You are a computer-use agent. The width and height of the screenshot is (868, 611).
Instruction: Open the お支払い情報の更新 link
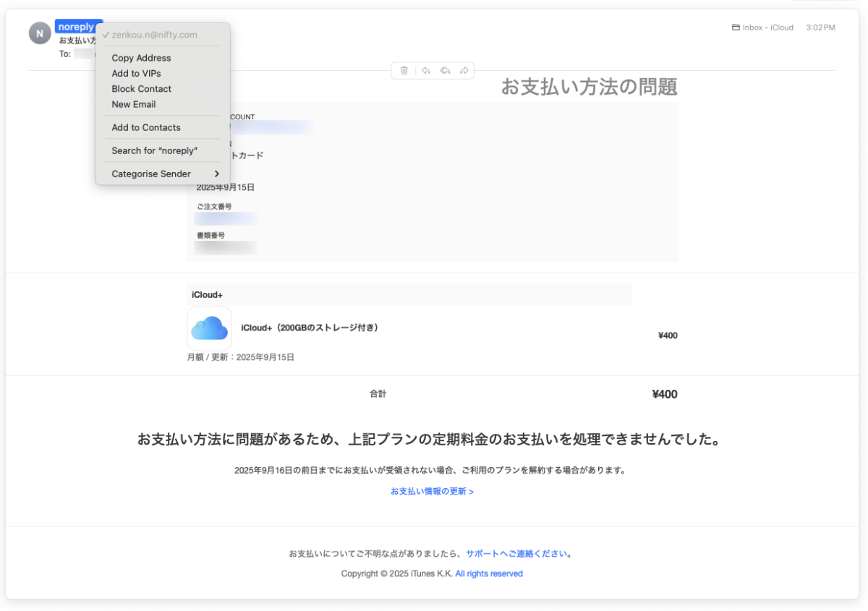432,491
